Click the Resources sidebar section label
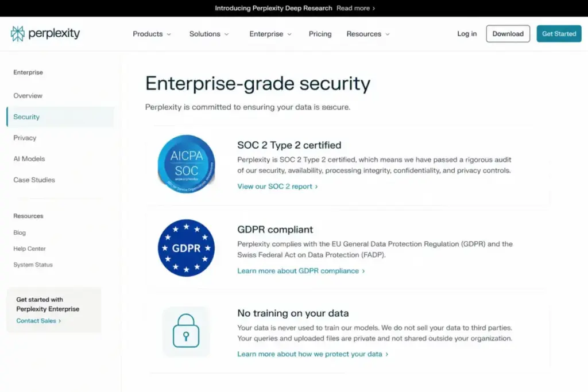This screenshot has height=392, width=588. click(28, 216)
